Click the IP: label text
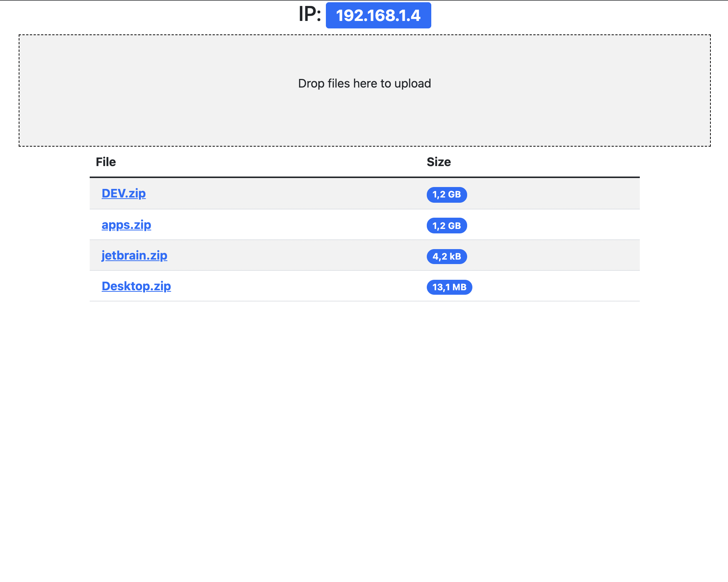728x582 pixels. point(310,15)
